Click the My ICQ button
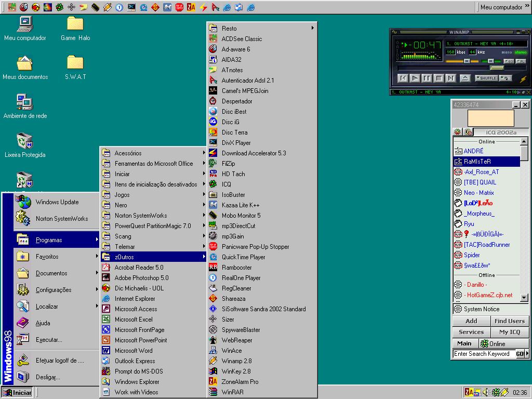Screen dimensions: 532x399 [510, 332]
